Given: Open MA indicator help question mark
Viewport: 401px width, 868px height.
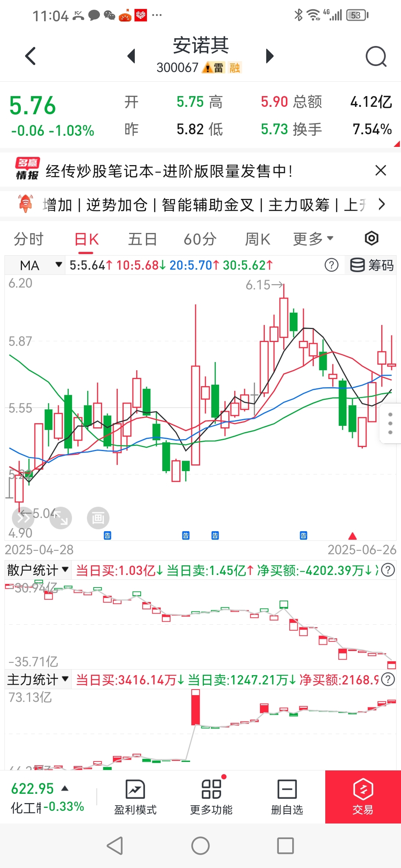Looking at the screenshot, I should 331,265.
